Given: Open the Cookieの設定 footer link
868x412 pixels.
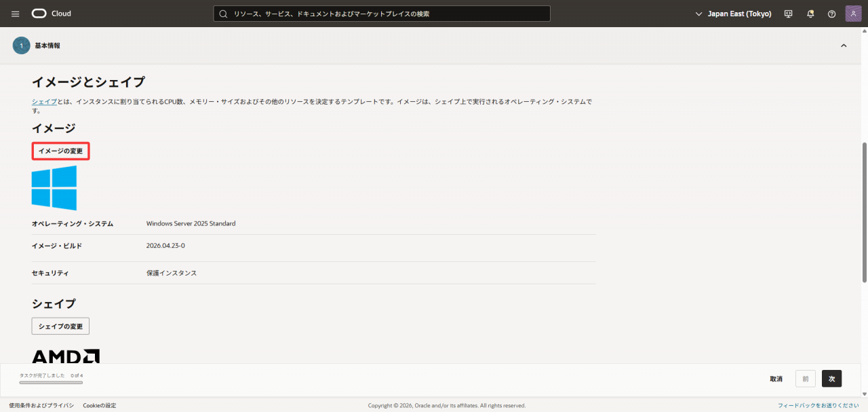Looking at the screenshot, I should [100, 405].
